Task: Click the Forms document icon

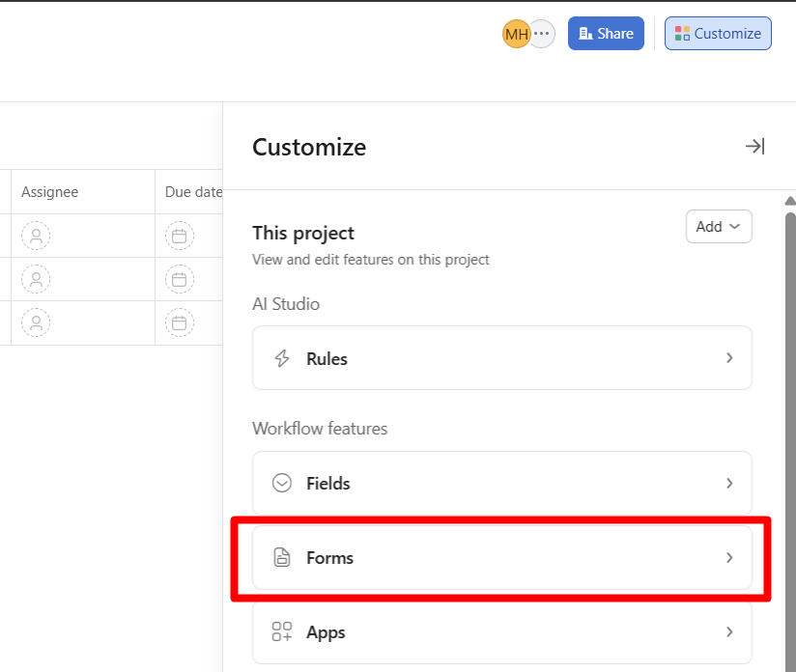Action: click(x=282, y=558)
